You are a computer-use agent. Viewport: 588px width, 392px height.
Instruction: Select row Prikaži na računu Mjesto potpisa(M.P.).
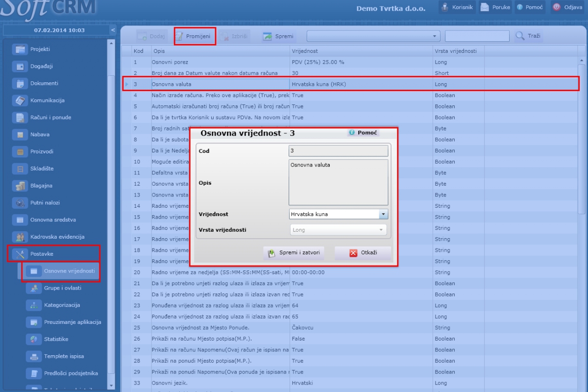click(351, 339)
